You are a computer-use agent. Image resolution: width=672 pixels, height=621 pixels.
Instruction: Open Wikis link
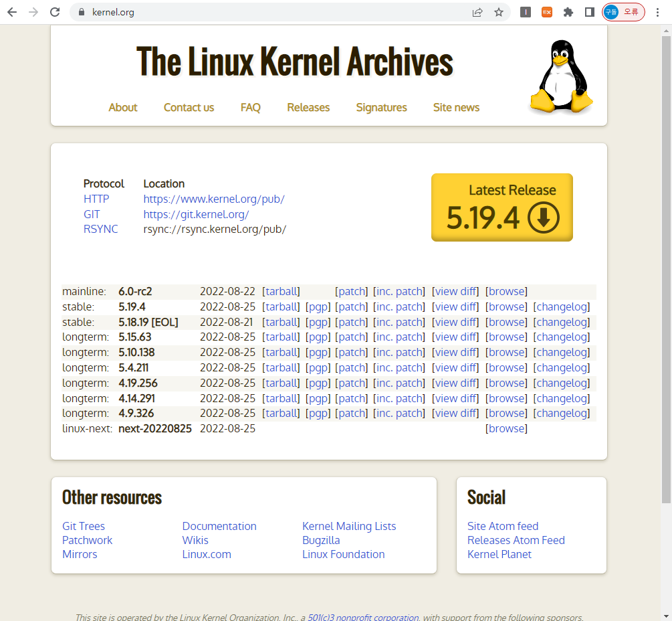coord(195,541)
